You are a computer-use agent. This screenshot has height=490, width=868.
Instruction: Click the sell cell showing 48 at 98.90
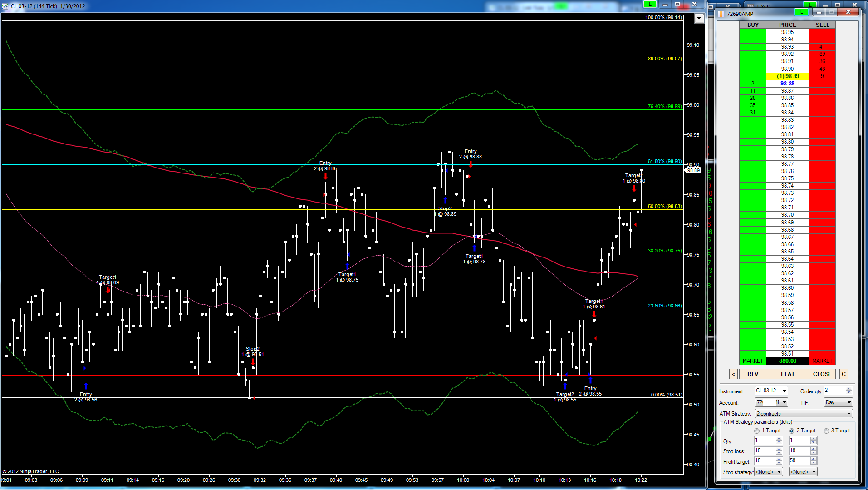click(x=822, y=69)
